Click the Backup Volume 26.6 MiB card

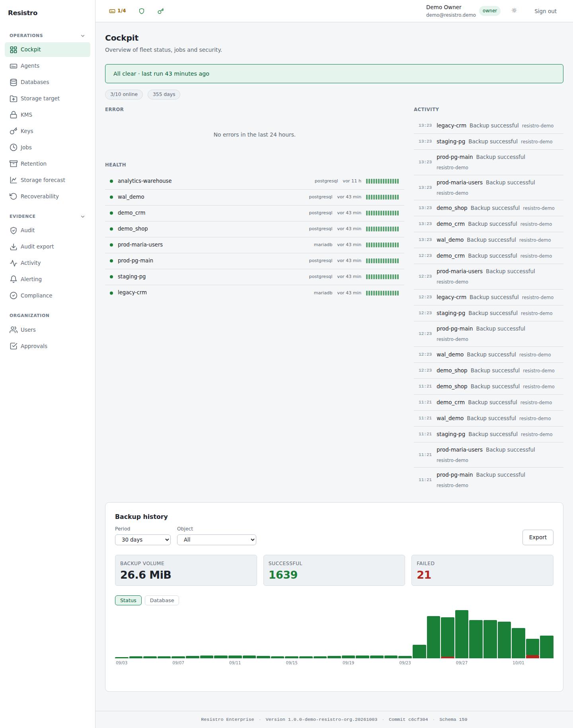click(186, 571)
